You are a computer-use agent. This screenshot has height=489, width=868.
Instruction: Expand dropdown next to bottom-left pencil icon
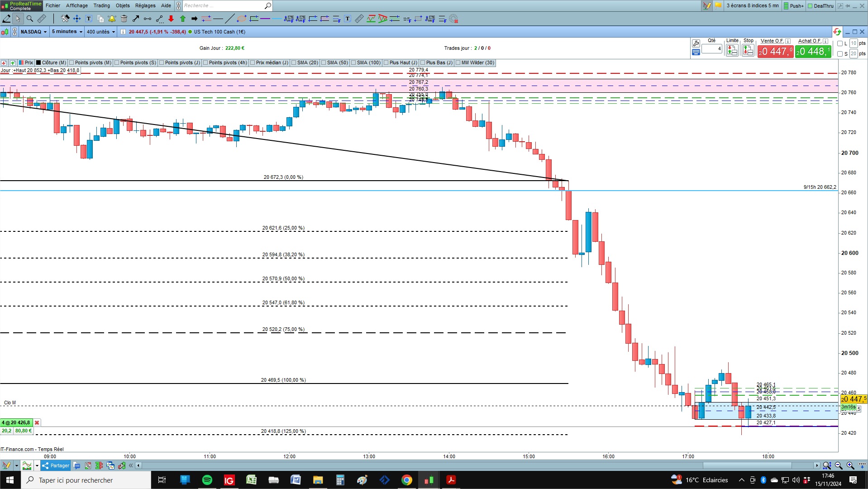point(16,465)
